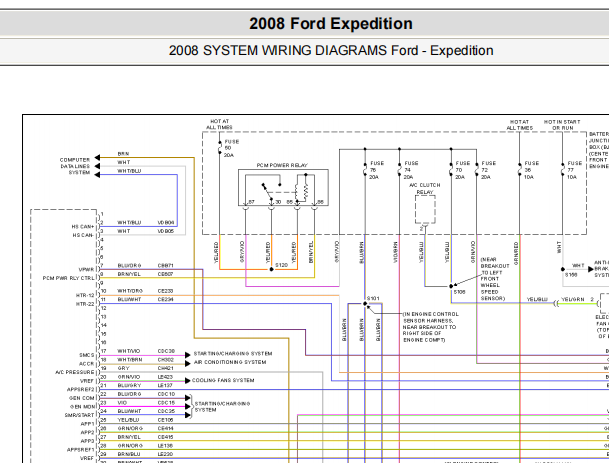609x463 pixels.
Task: Select the 'BRN/BLU' wire color at pin 29
Action: click(129, 454)
